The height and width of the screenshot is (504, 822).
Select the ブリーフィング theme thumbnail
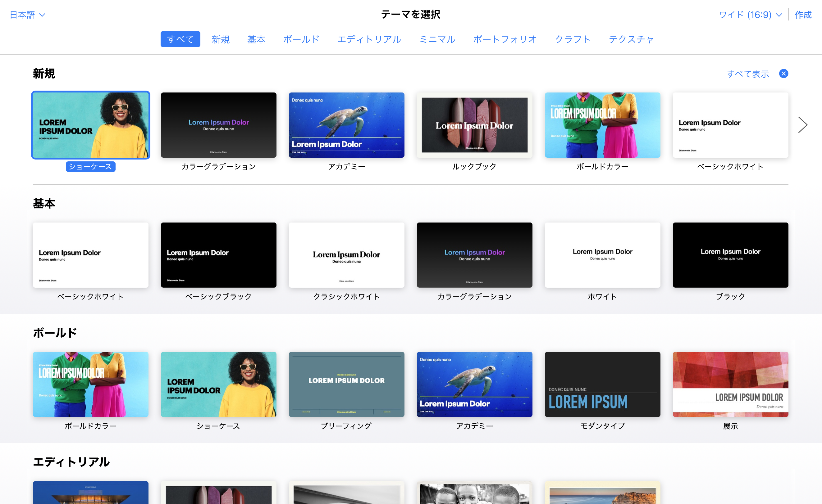[x=346, y=384]
